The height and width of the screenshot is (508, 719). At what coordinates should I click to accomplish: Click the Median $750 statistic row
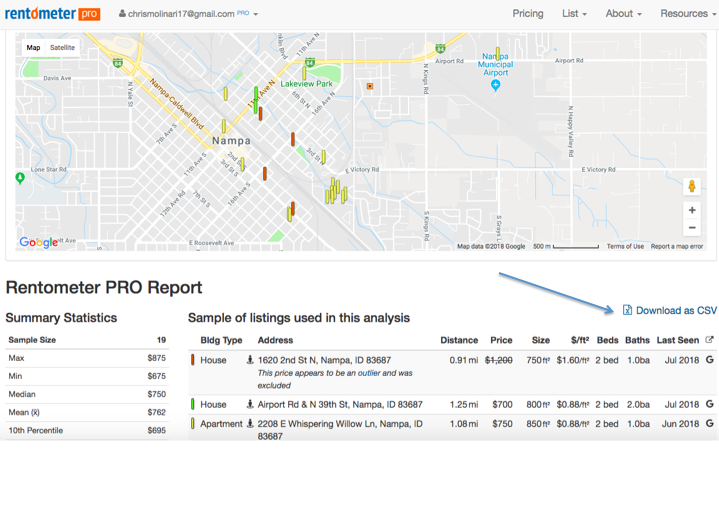point(87,394)
